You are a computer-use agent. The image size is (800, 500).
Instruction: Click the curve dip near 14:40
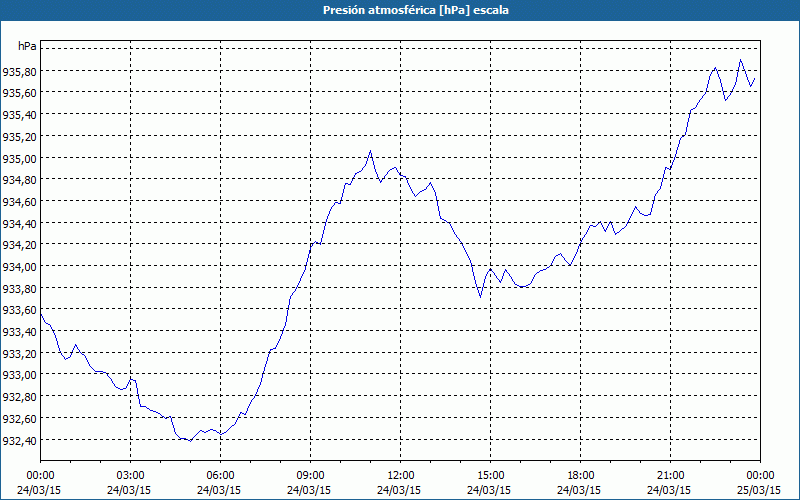click(480, 296)
